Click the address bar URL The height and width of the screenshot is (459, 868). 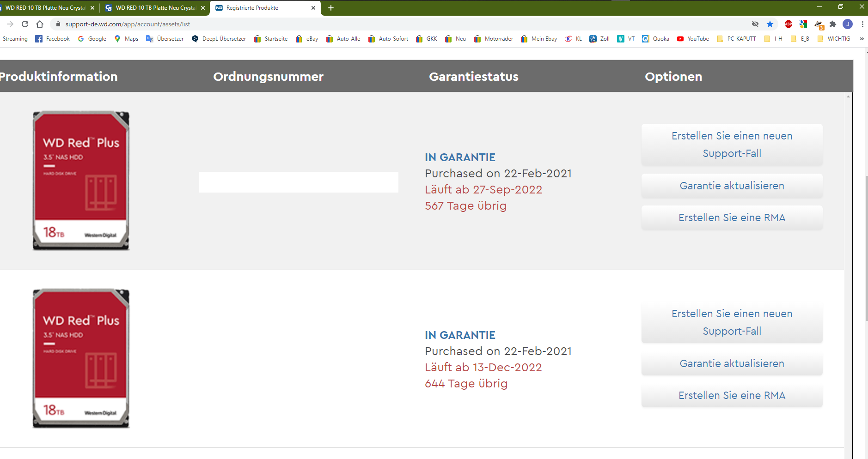coord(128,24)
